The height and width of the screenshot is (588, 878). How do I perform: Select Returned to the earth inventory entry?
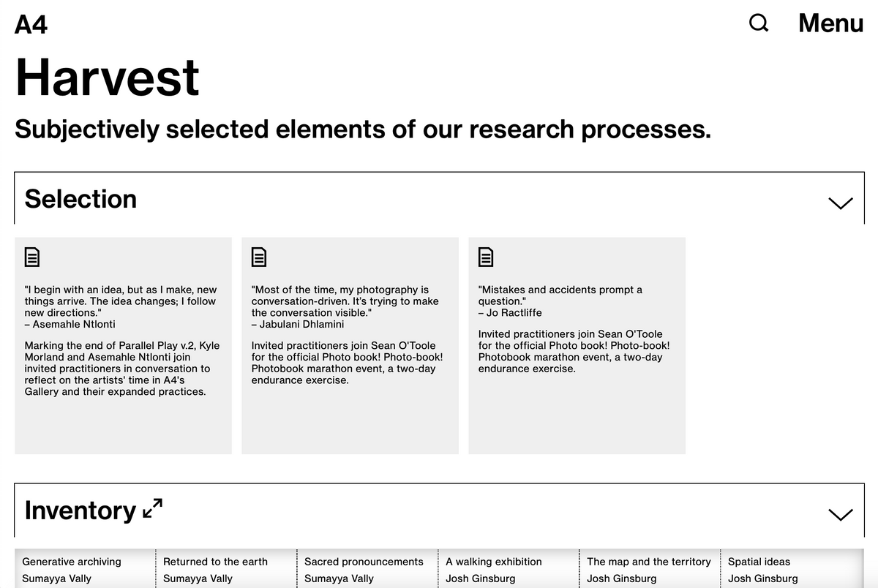[215, 562]
